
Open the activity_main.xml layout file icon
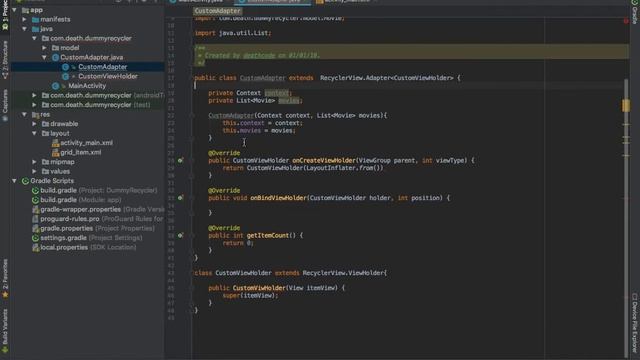[x=56, y=143]
